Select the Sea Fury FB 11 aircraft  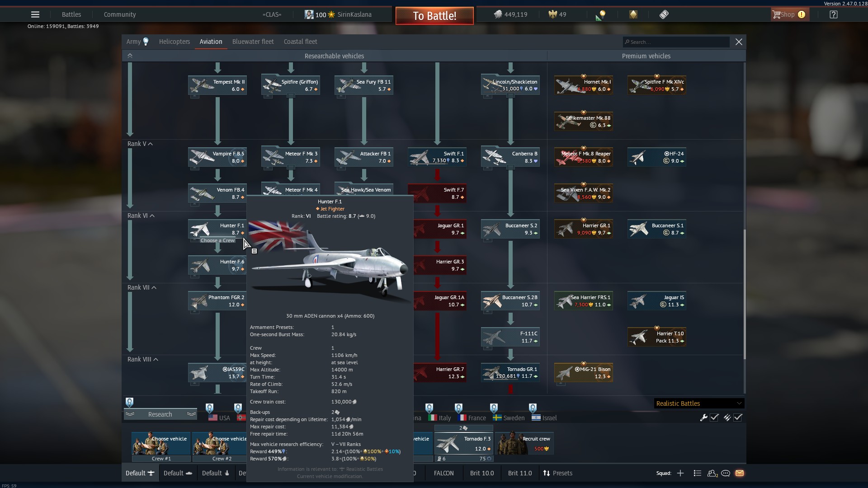[x=364, y=85]
